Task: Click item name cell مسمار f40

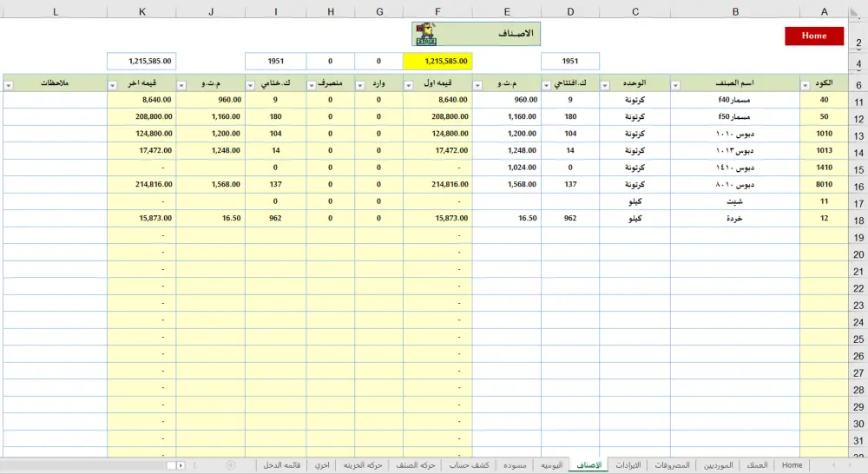Action: 735,100
